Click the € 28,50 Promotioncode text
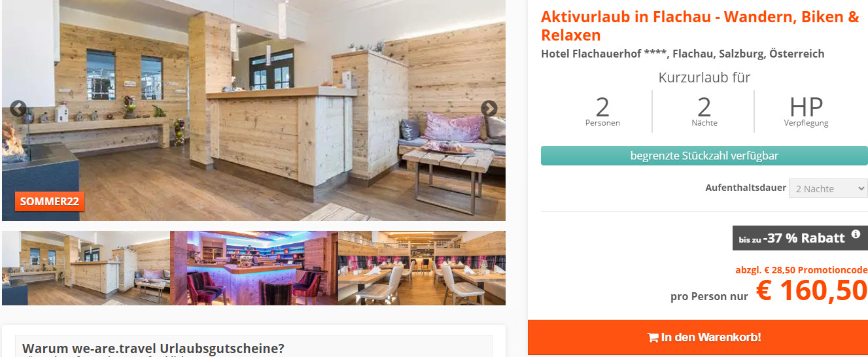Image resolution: width=868 pixels, height=357 pixels. click(x=801, y=270)
